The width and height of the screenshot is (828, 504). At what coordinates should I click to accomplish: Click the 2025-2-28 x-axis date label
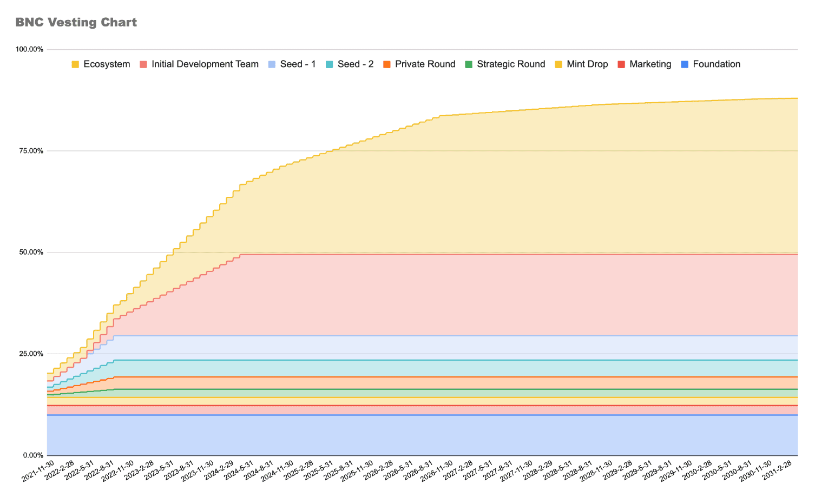point(299,471)
